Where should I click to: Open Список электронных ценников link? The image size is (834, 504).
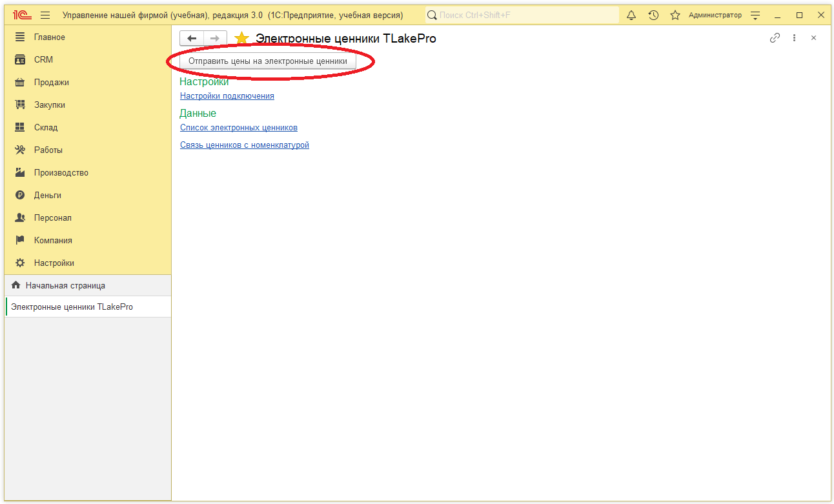click(239, 128)
